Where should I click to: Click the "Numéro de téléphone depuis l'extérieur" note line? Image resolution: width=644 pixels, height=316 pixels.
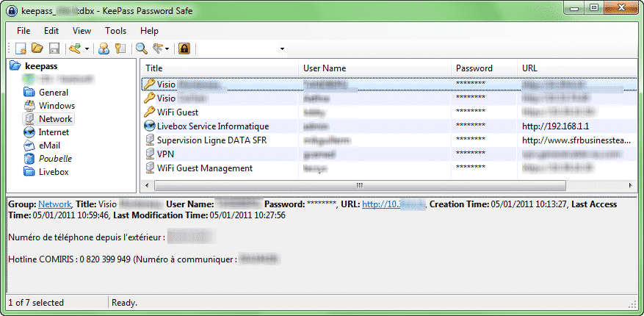(87, 237)
